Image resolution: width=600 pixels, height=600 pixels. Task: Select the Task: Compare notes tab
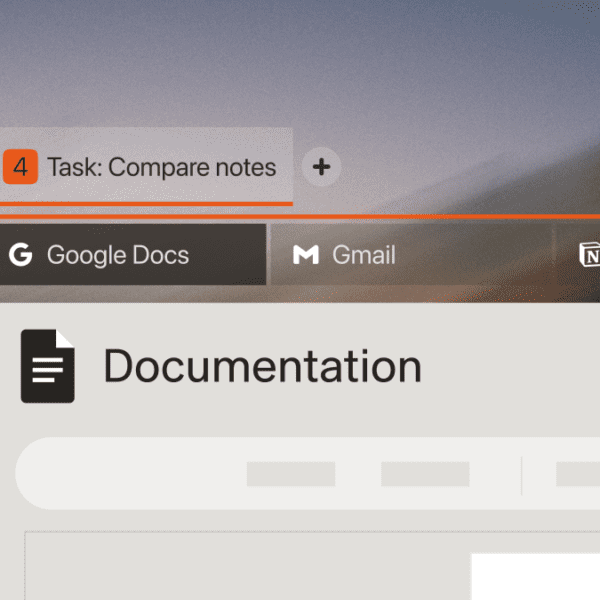[161, 166]
